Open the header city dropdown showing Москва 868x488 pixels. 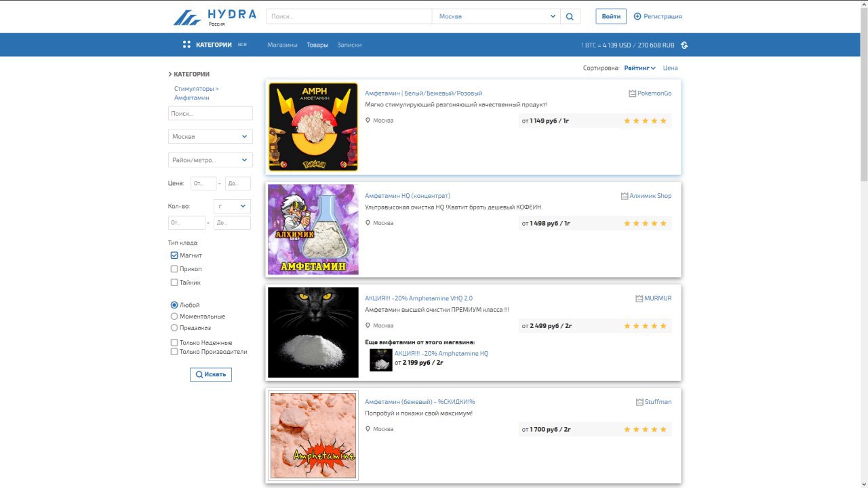496,16
